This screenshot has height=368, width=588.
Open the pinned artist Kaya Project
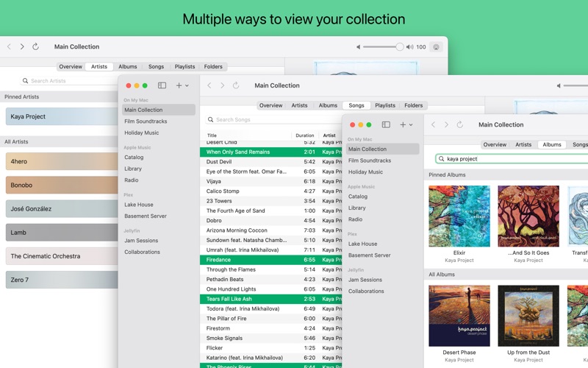[62, 116]
